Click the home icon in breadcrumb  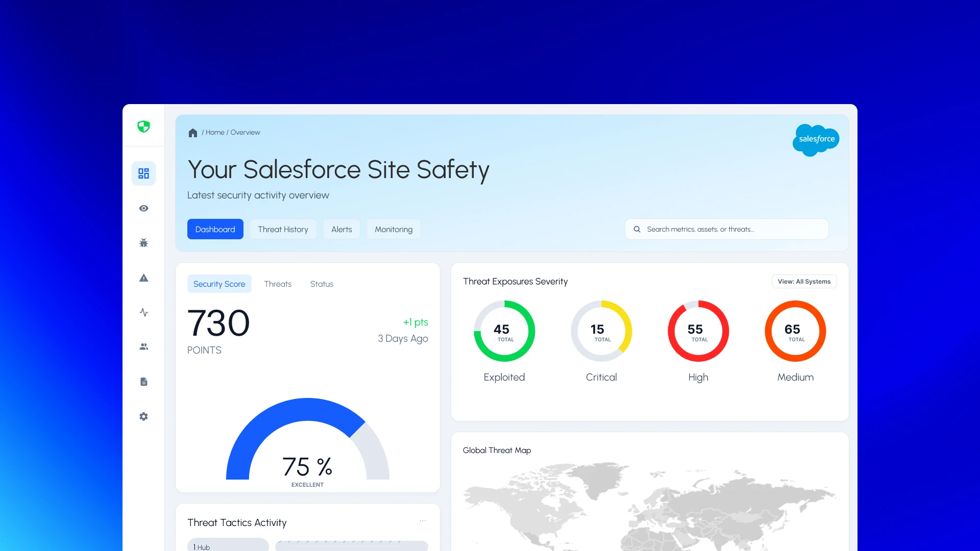click(x=192, y=133)
